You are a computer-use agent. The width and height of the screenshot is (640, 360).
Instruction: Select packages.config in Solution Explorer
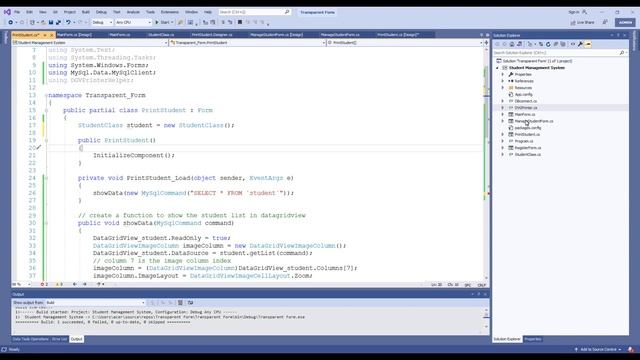coord(527,128)
